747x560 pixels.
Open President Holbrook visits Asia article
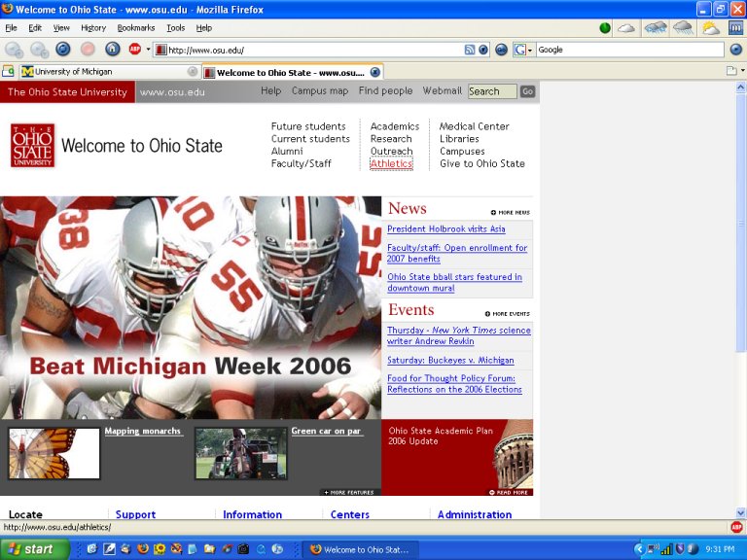tap(445, 229)
